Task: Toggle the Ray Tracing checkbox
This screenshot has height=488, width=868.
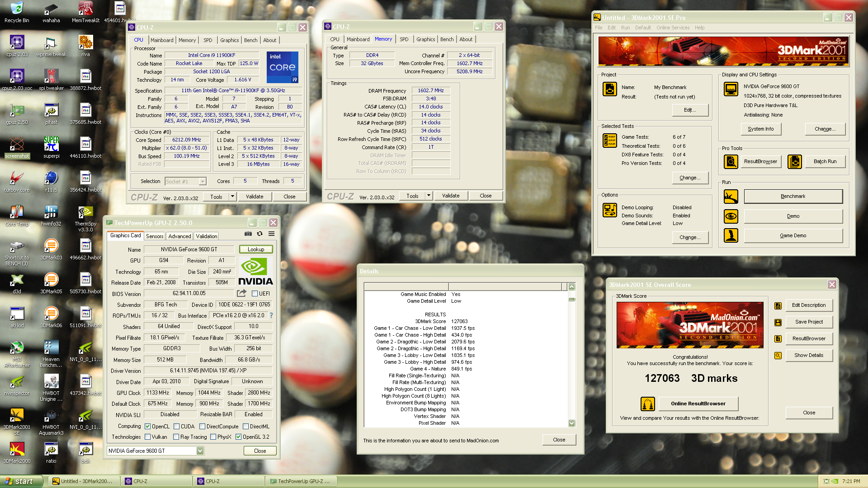Action: click(x=176, y=437)
